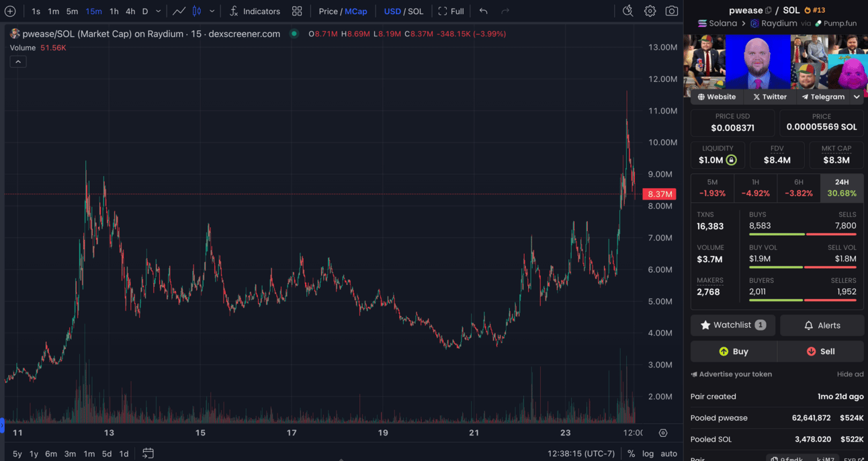The height and width of the screenshot is (461, 868).
Task: Select the 1s timeframe
Action: pos(36,11)
